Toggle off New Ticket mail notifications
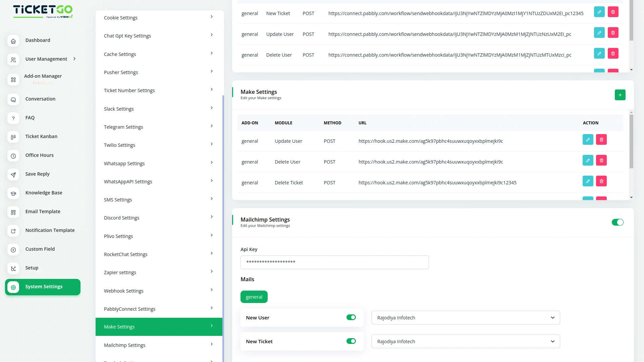The image size is (644, 362). click(351, 341)
